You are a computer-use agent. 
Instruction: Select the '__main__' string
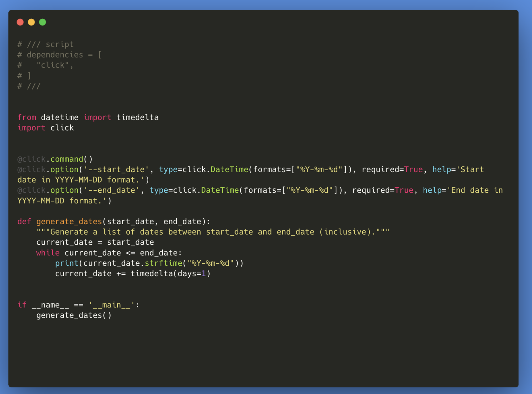point(112,305)
